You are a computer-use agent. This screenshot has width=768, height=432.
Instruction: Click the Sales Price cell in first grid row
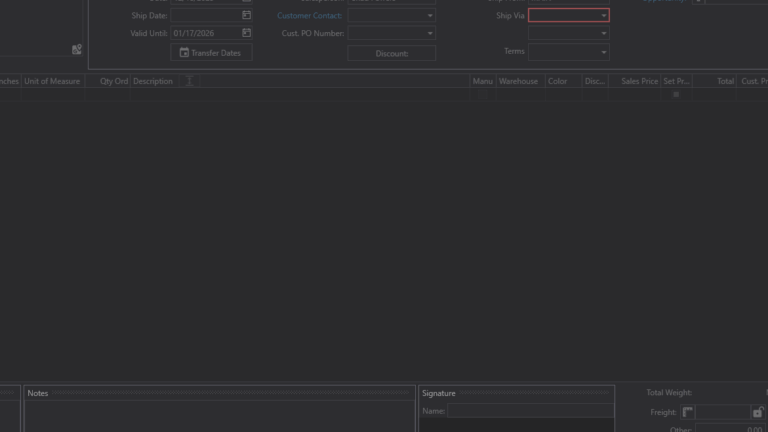point(634,95)
